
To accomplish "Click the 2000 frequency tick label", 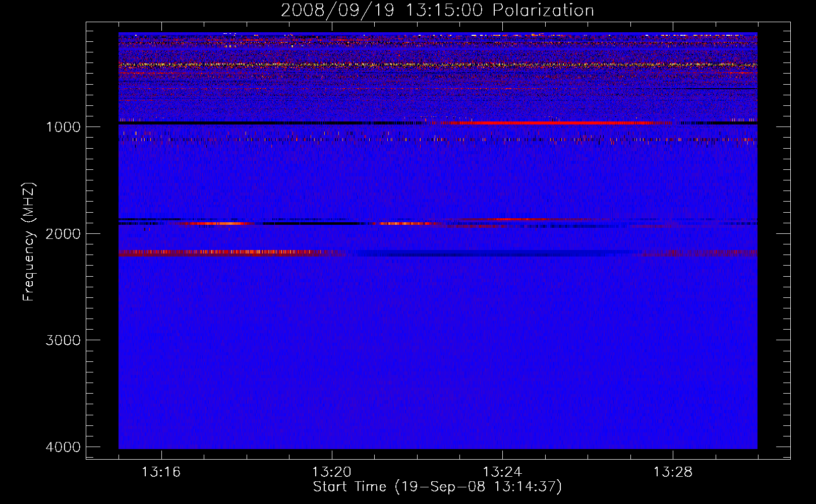I will pyautogui.click(x=63, y=234).
